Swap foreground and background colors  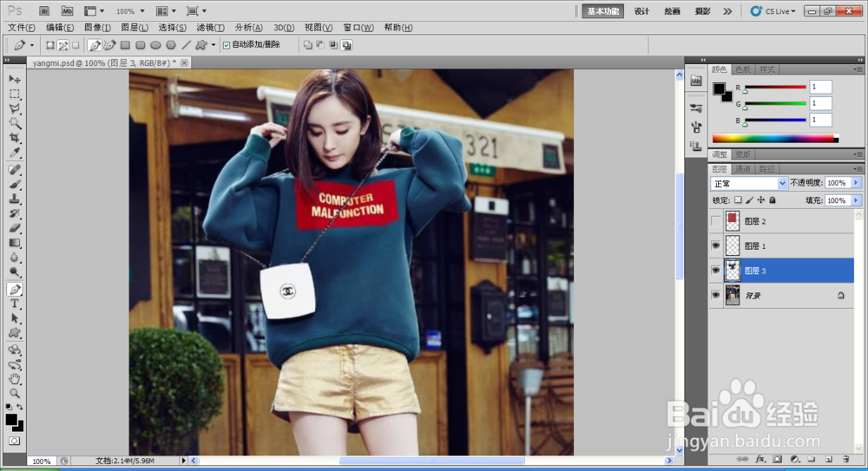pos(20,408)
